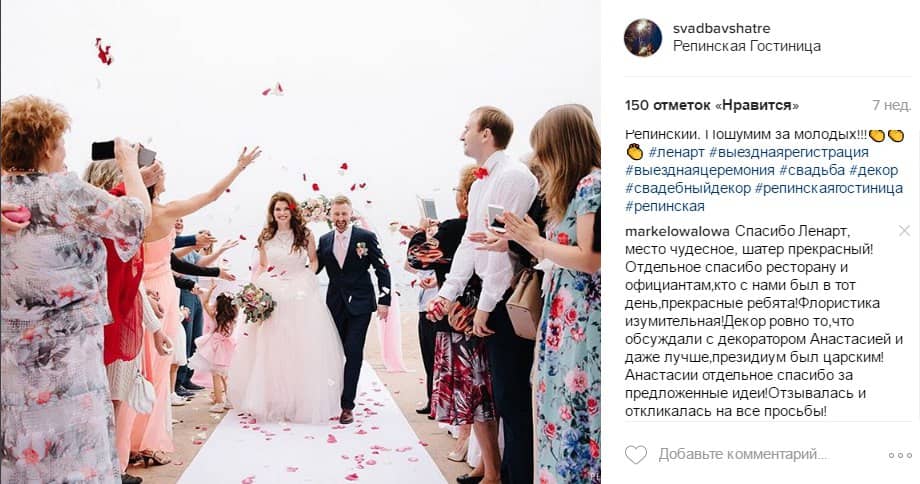
Task: Click the #ленарт hashtag
Action: (x=677, y=153)
